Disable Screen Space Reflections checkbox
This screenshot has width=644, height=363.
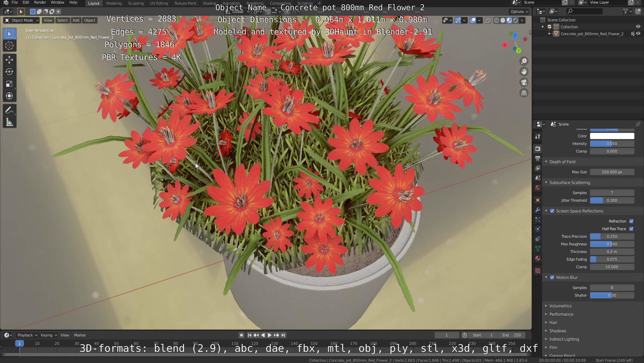click(552, 211)
